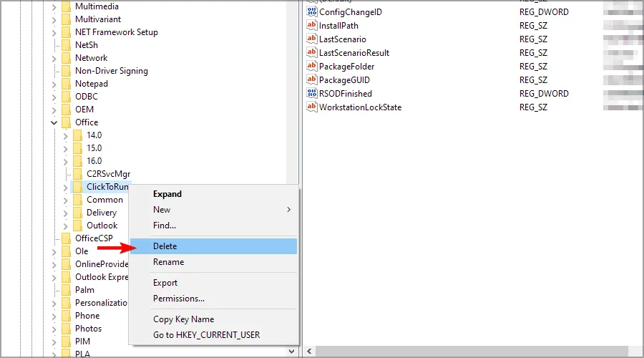Image resolution: width=644 pixels, height=358 pixels.
Task: Select the PIM tree key
Action: pos(82,342)
